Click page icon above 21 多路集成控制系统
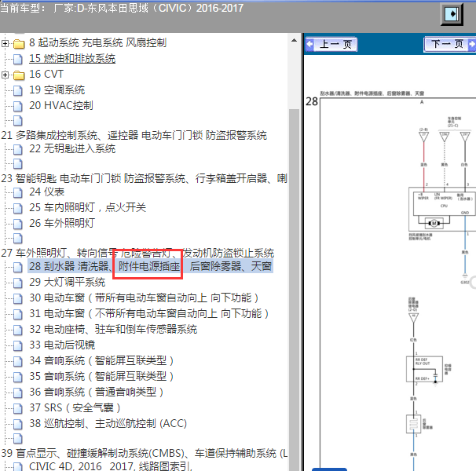476x471 pixels. pos(18,120)
